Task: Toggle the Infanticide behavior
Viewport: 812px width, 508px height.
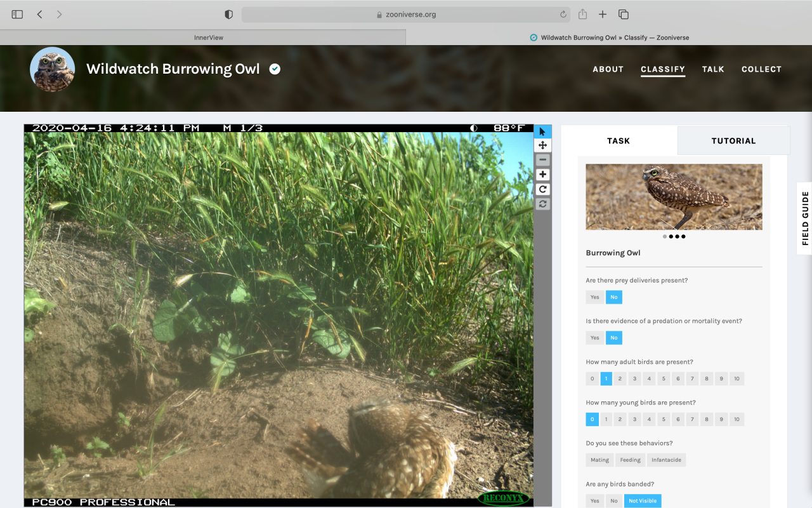Action: [x=667, y=460]
